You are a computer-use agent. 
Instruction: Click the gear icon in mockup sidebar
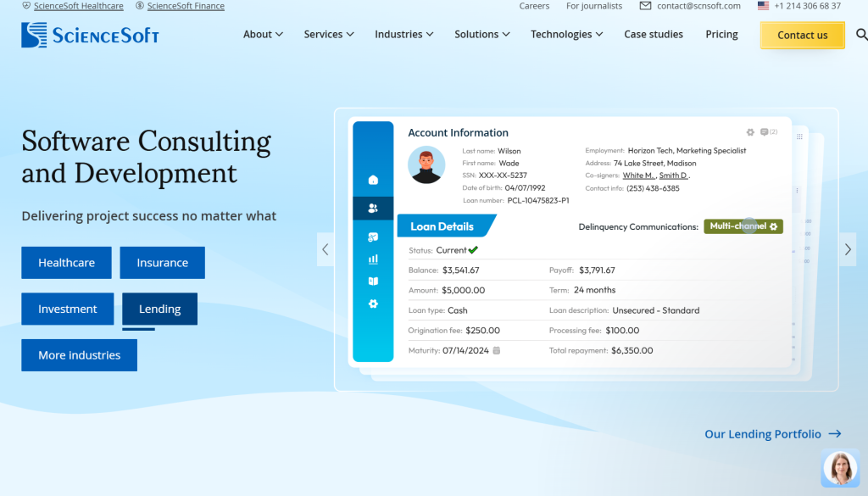373,304
